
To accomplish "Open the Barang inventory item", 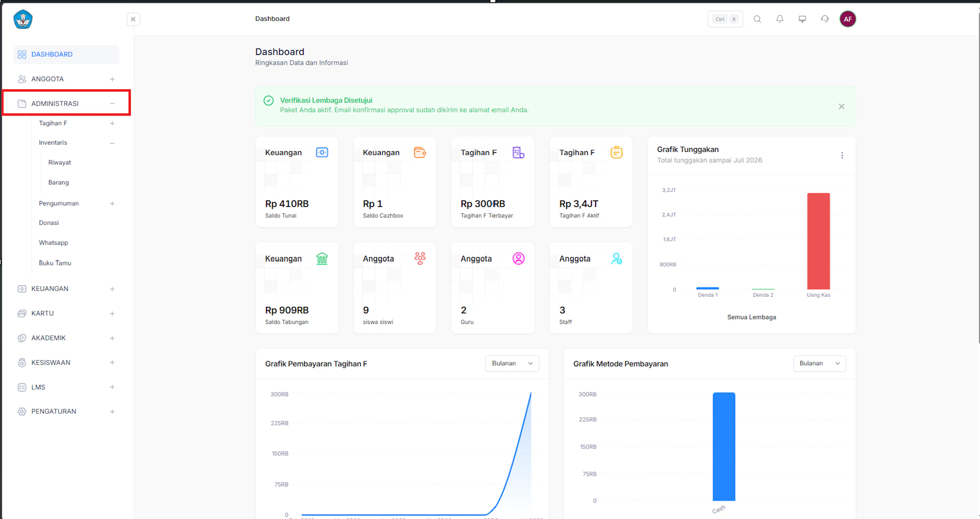I will [59, 182].
